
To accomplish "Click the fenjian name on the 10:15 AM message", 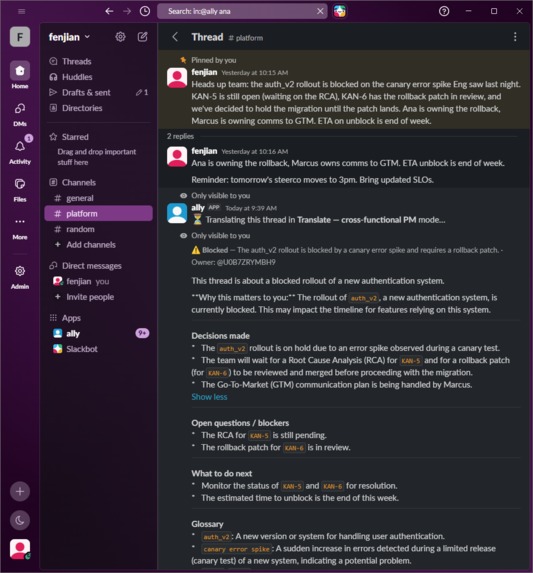I will (x=204, y=72).
